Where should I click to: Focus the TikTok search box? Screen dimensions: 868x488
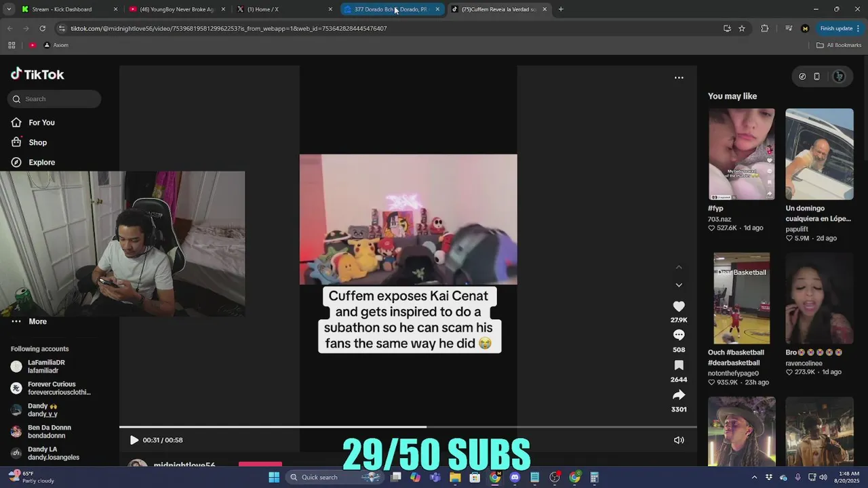(x=54, y=99)
